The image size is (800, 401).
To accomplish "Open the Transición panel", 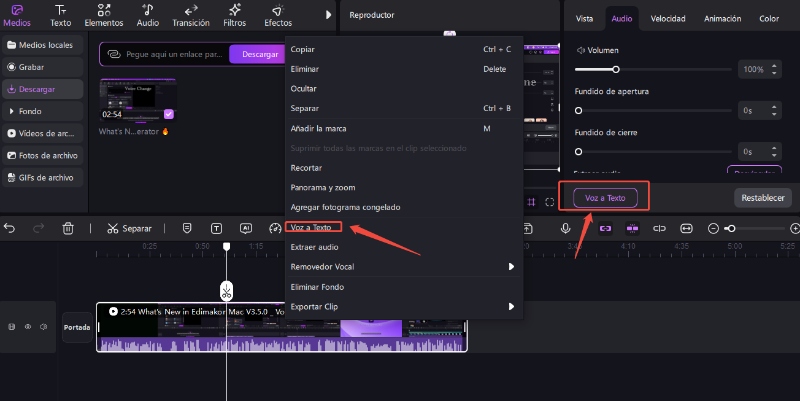I will (x=189, y=14).
